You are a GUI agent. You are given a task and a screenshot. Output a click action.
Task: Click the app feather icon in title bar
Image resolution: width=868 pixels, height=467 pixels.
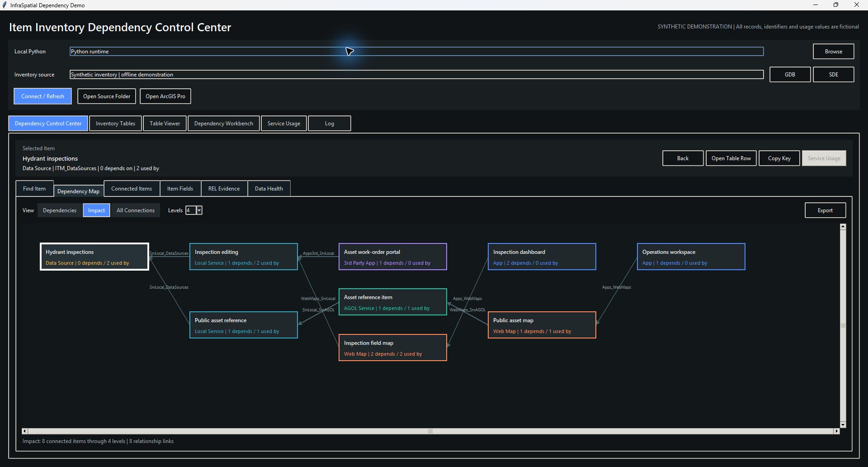[x=5, y=5]
